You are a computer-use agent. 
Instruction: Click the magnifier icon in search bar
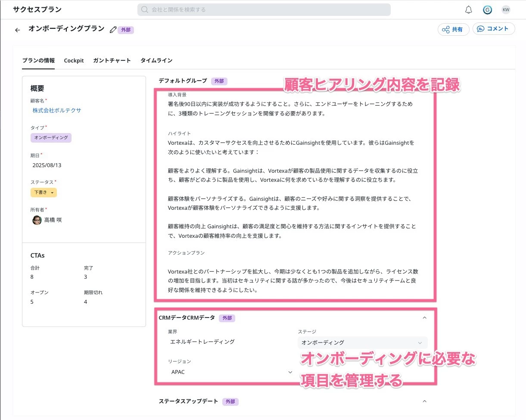pos(145,9)
